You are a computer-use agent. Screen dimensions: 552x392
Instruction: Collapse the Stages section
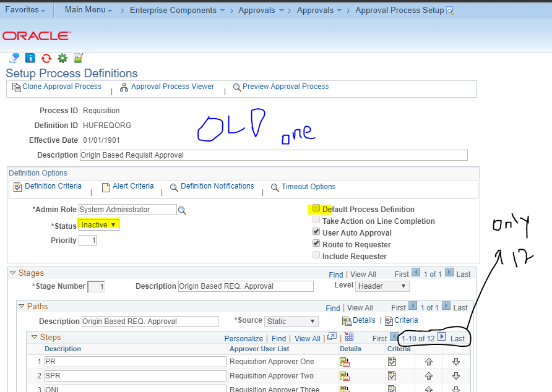tap(12, 272)
